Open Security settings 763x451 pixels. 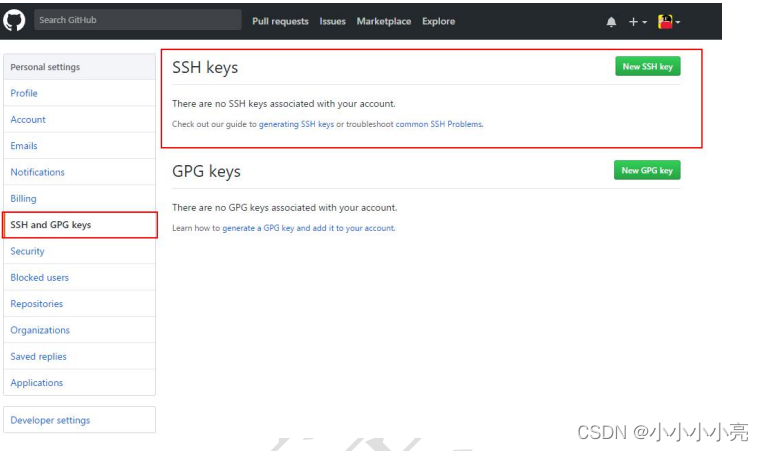79,251
